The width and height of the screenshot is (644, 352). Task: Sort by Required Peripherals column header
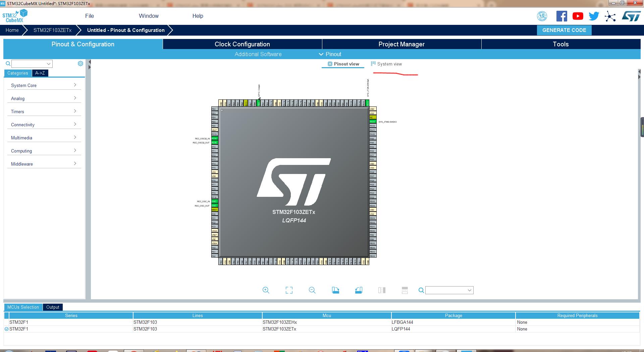click(577, 315)
